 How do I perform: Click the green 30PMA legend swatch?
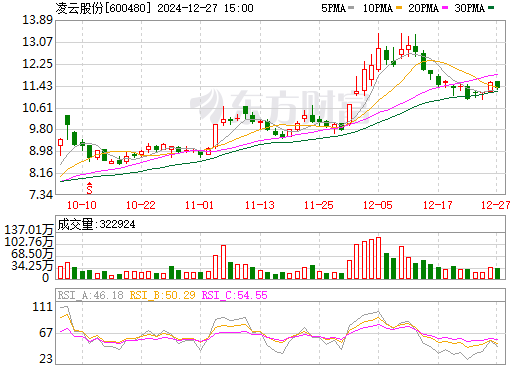click(x=491, y=8)
